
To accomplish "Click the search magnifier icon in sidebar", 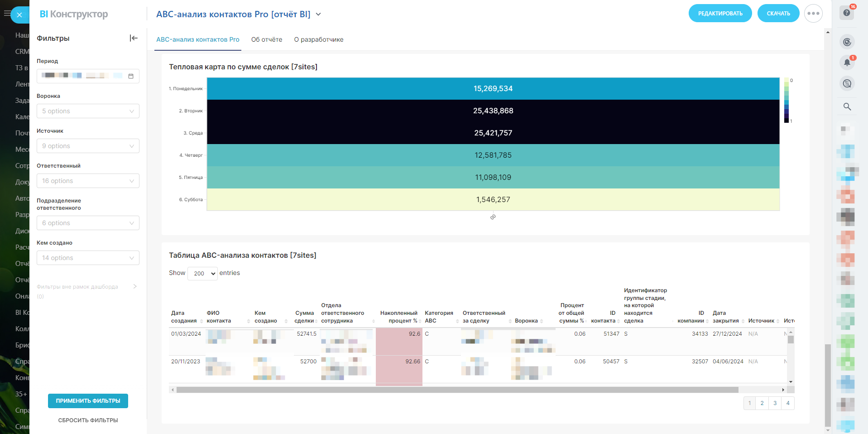I will coord(847,106).
